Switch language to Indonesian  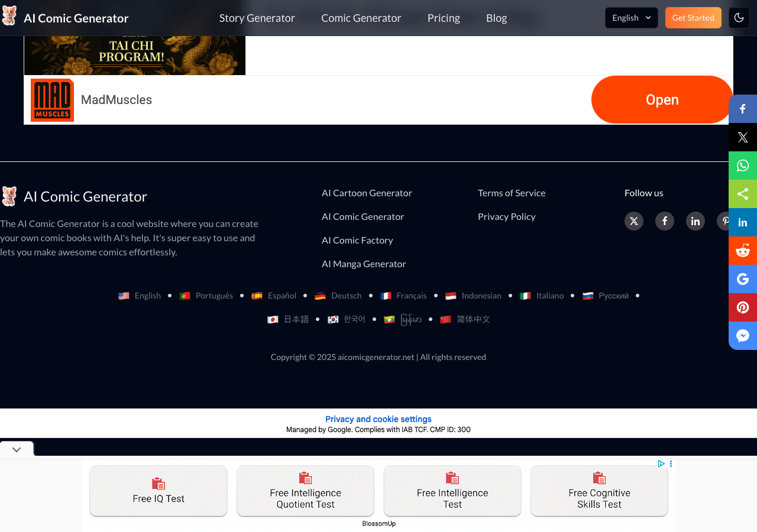(x=481, y=296)
